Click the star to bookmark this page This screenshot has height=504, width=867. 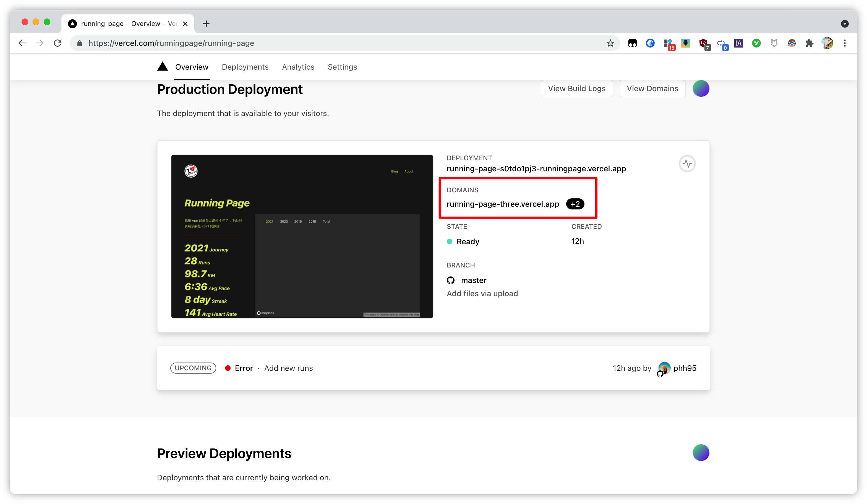tap(610, 43)
